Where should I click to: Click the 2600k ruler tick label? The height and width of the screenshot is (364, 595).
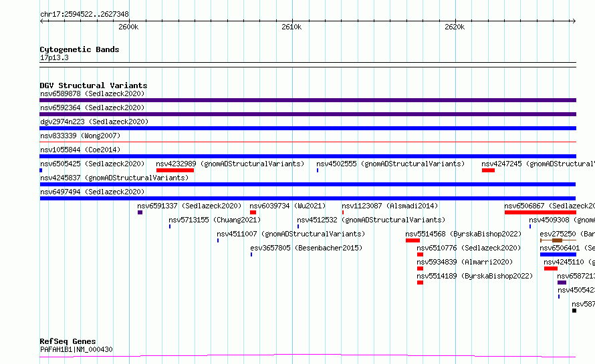click(x=128, y=27)
